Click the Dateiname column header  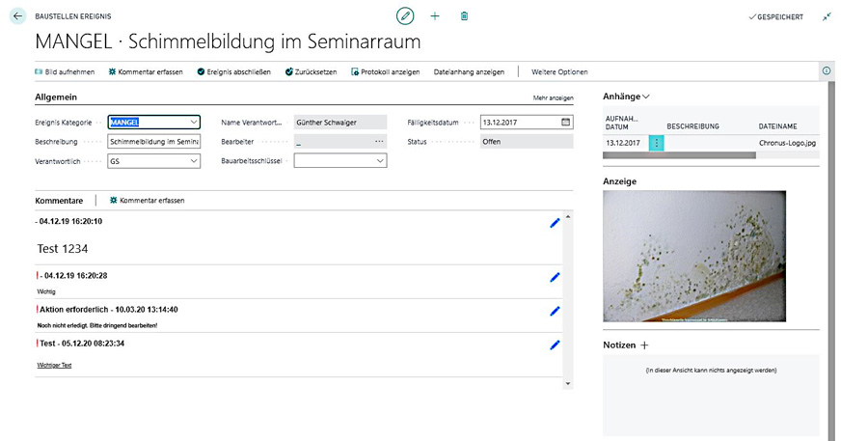tap(777, 126)
